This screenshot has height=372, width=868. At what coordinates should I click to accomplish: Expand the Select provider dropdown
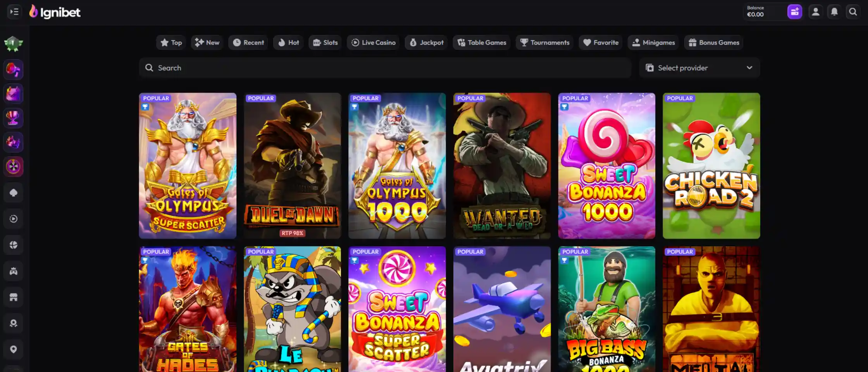click(x=699, y=68)
